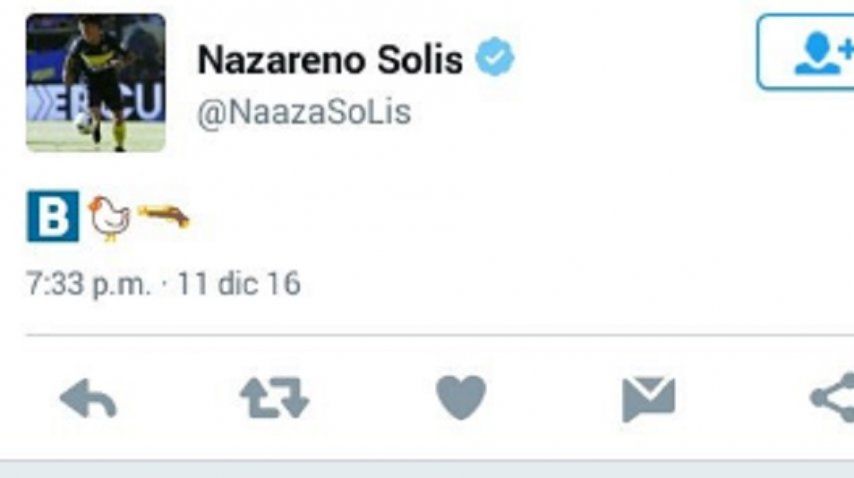Click the gray bar below the actions
The width and height of the screenshot is (854, 478).
(x=427, y=469)
